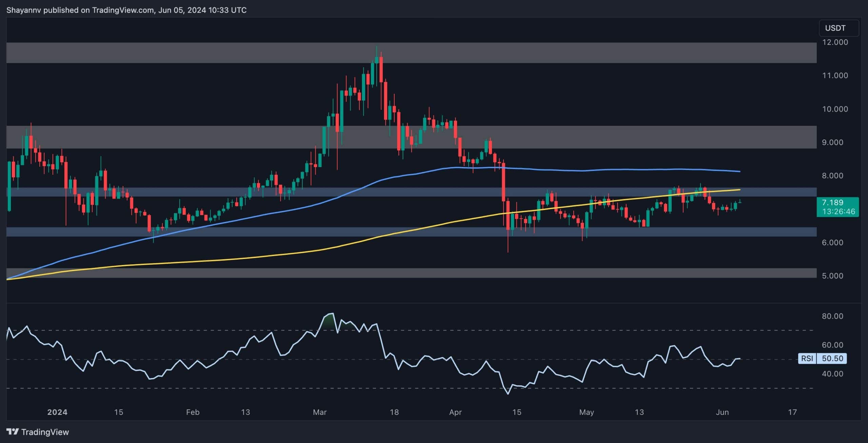
Task: Click the 10.000 price axis label
Action: 834,109
